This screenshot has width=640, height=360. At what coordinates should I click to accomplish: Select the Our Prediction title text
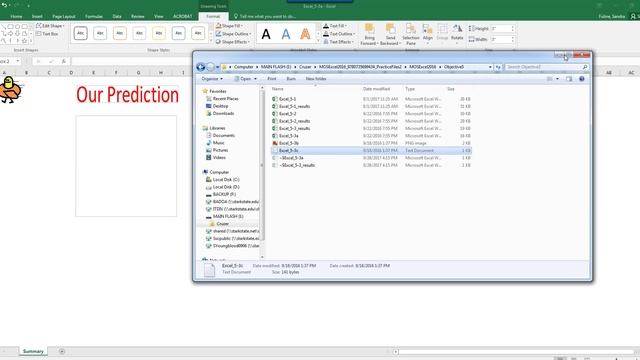127,95
